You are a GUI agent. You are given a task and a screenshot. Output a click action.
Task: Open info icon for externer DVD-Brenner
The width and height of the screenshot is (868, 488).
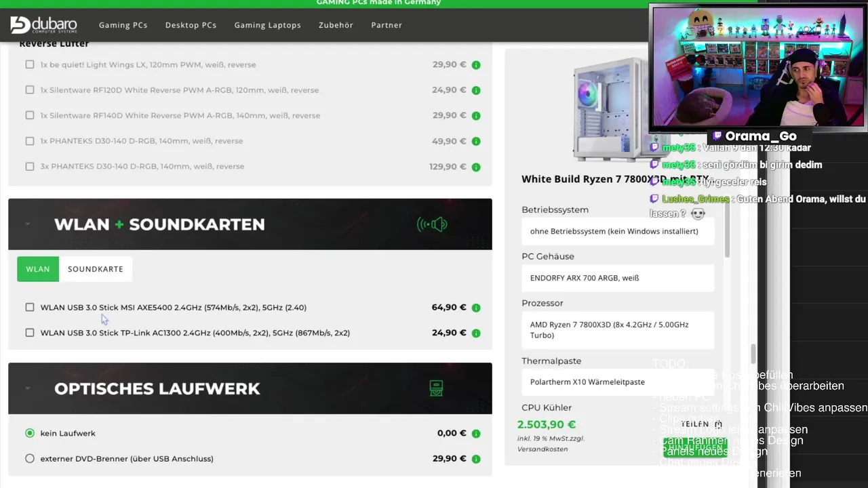click(x=476, y=459)
